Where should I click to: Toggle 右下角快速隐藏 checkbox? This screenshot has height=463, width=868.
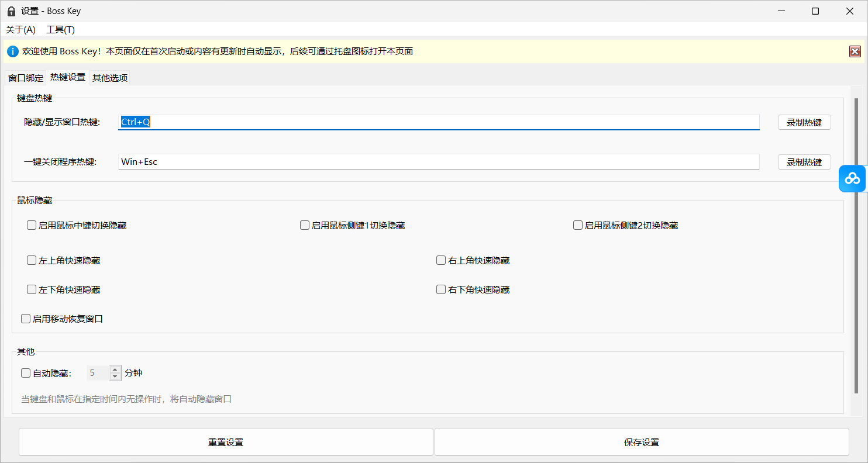click(x=441, y=289)
